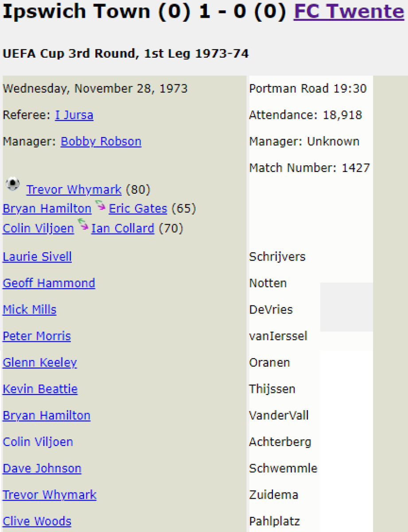Select Laurie Sivell in the lineup

click(x=37, y=257)
